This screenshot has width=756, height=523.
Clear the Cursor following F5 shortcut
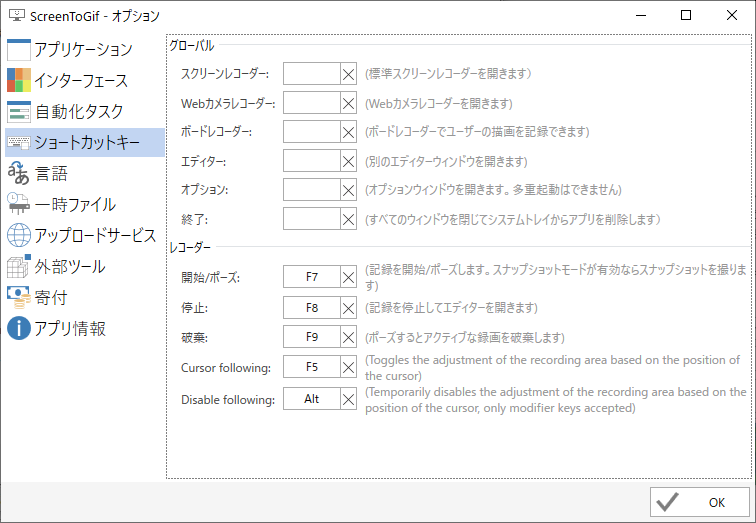click(x=349, y=367)
